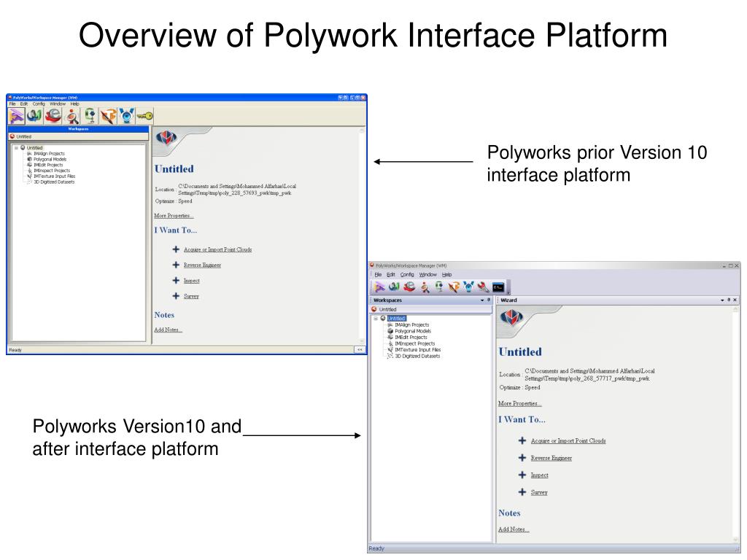Expand Reverse Engineer plus sign in the Wizard panel

[x=522, y=458]
